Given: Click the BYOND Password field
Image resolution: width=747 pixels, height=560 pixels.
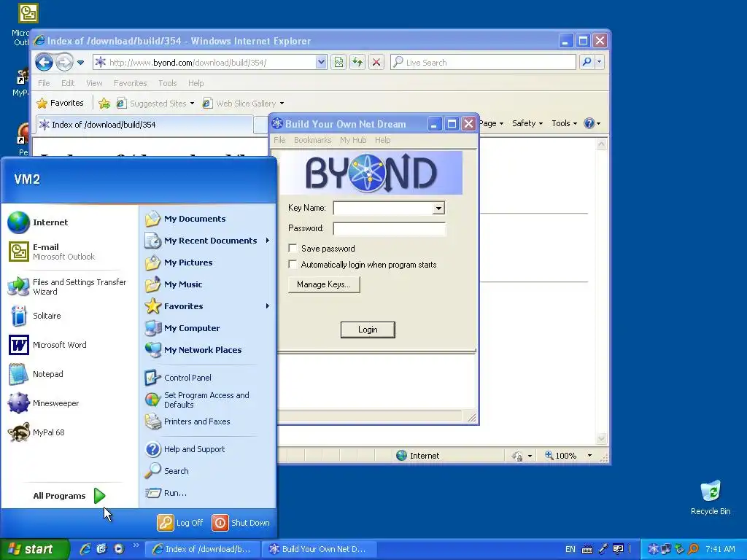Looking at the screenshot, I should pyautogui.click(x=390, y=228).
